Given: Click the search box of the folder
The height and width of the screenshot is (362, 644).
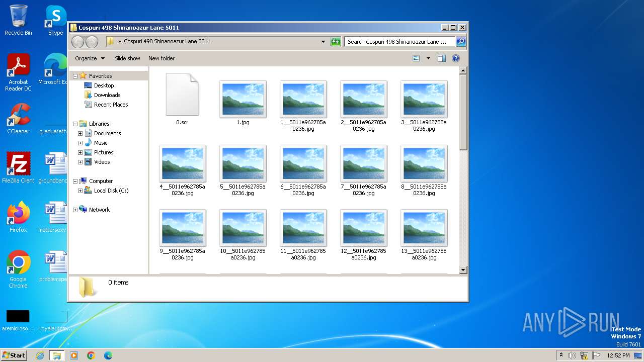Looking at the screenshot, I should (x=400, y=42).
